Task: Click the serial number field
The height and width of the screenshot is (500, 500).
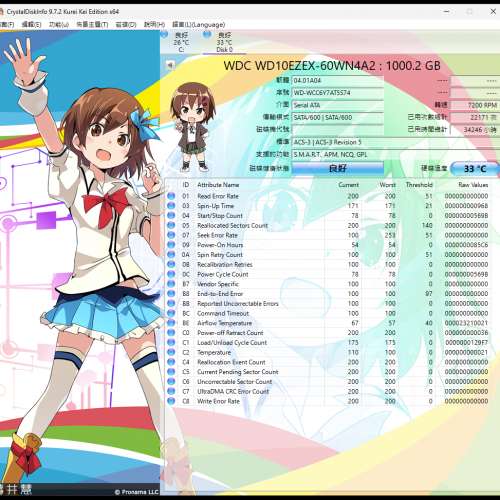Action: click(x=338, y=93)
